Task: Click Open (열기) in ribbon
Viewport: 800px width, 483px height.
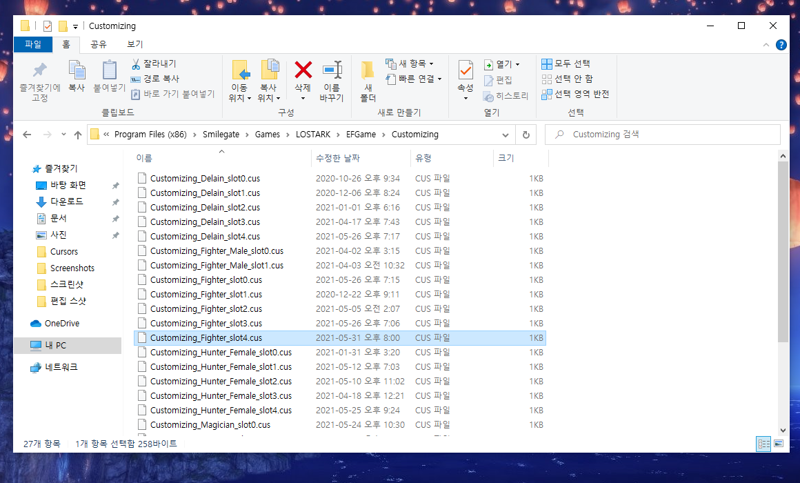Action: pyautogui.click(x=502, y=64)
